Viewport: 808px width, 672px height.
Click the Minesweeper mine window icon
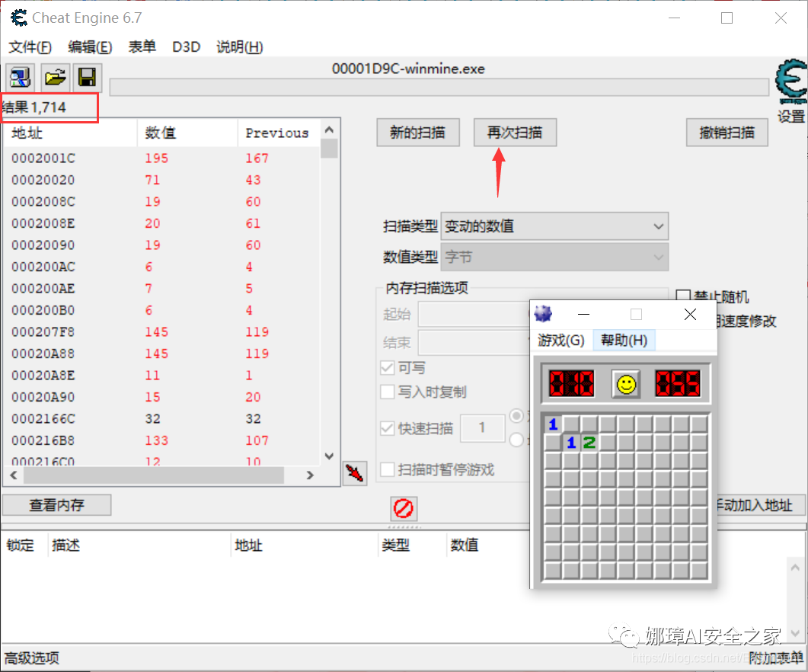coord(543,314)
